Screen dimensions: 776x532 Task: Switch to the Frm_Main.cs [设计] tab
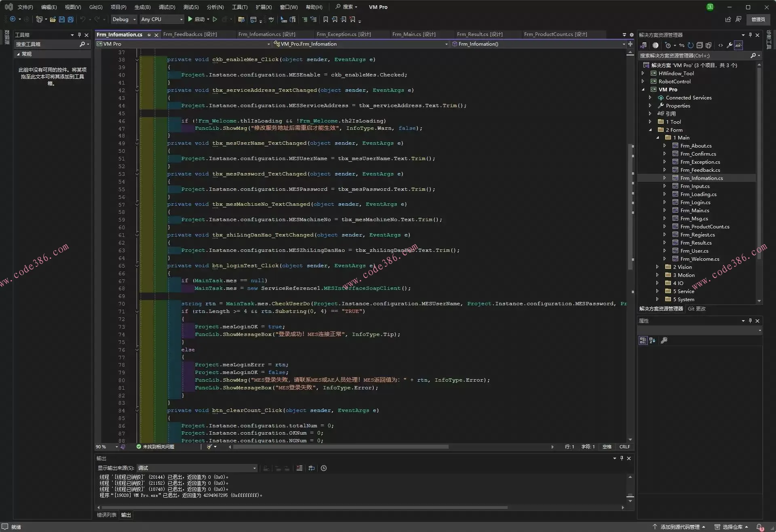[x=413, y=34]
